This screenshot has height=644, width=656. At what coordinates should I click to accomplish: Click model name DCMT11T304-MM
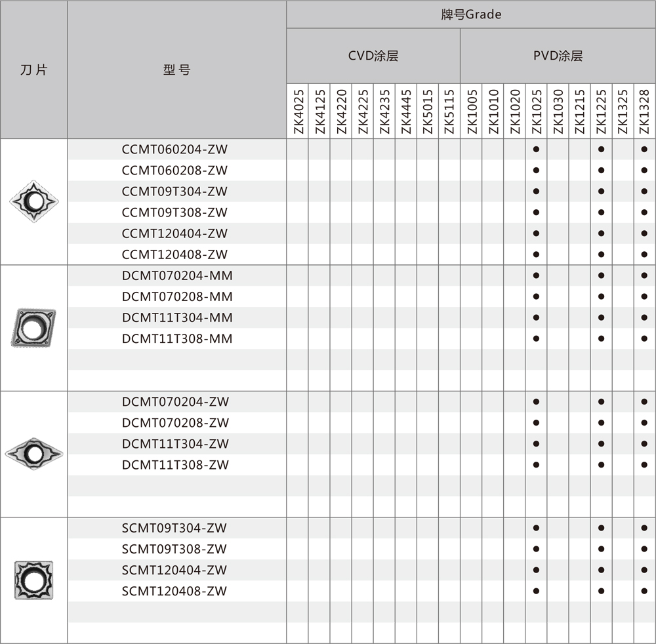click(177, 317)
